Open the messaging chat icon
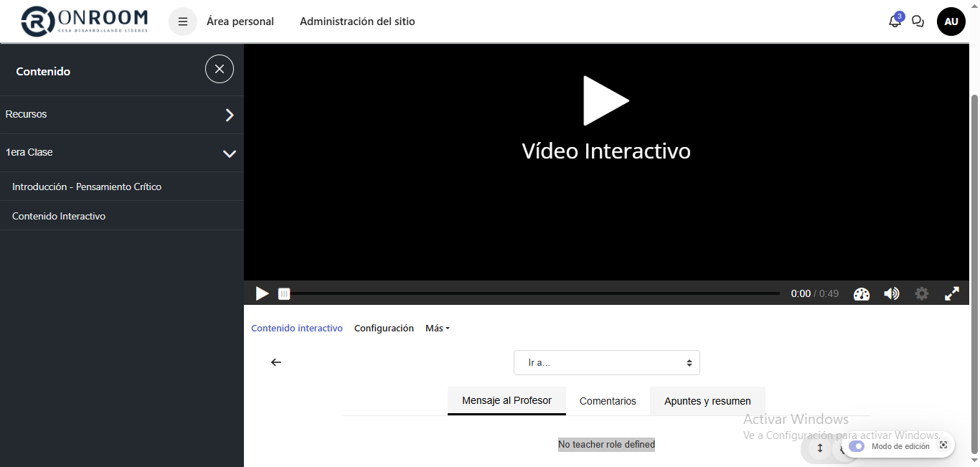980x467 pixels. point(918,22)
